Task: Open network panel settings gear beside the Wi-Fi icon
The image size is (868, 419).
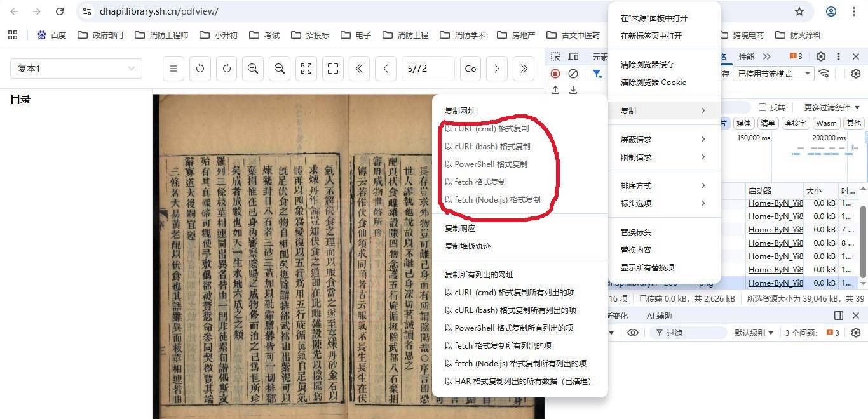Action: [x=856, y=74]
